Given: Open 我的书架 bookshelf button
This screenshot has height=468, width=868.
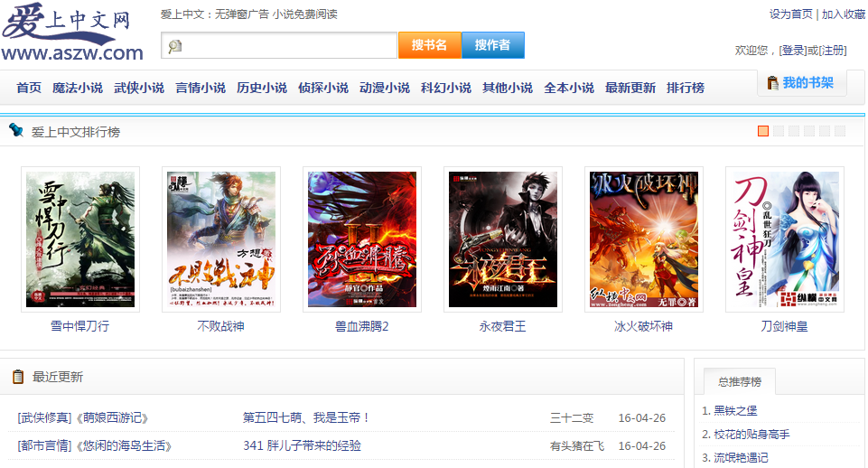Looking at the screenshot, I should click(801, 83).
